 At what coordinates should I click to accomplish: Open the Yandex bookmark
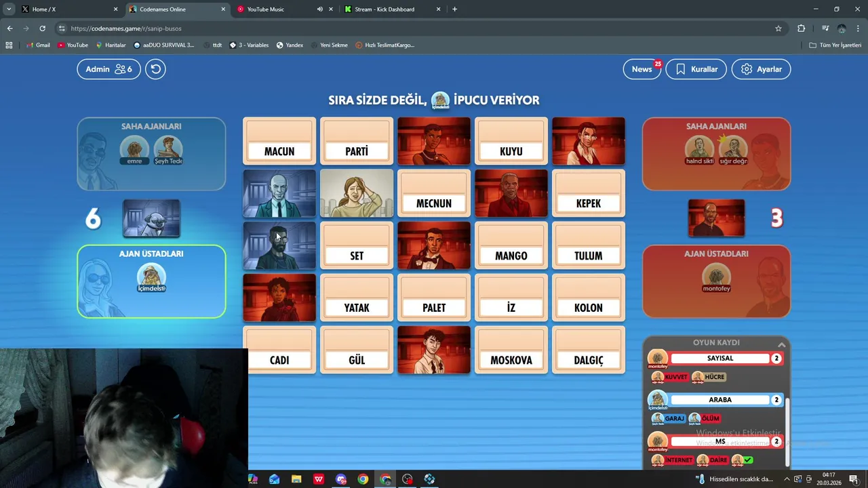click(x=290, y=45)
